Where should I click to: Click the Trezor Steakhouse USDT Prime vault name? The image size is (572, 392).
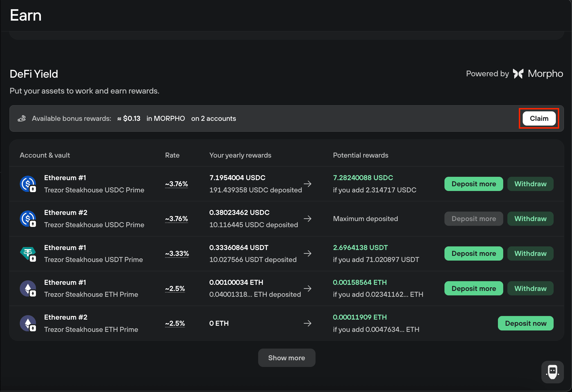point(93,259)
